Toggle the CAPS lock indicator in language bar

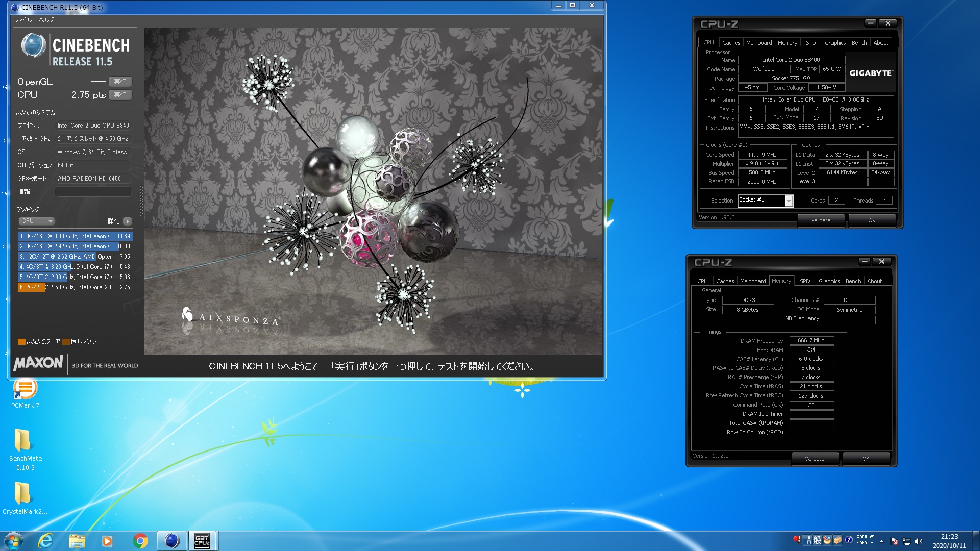862,537
